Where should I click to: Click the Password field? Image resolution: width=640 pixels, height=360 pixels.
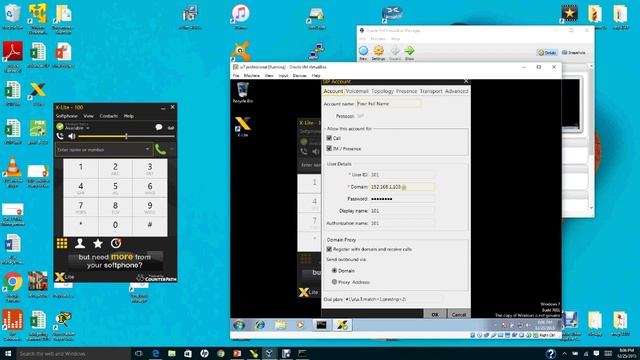point(402,199)
